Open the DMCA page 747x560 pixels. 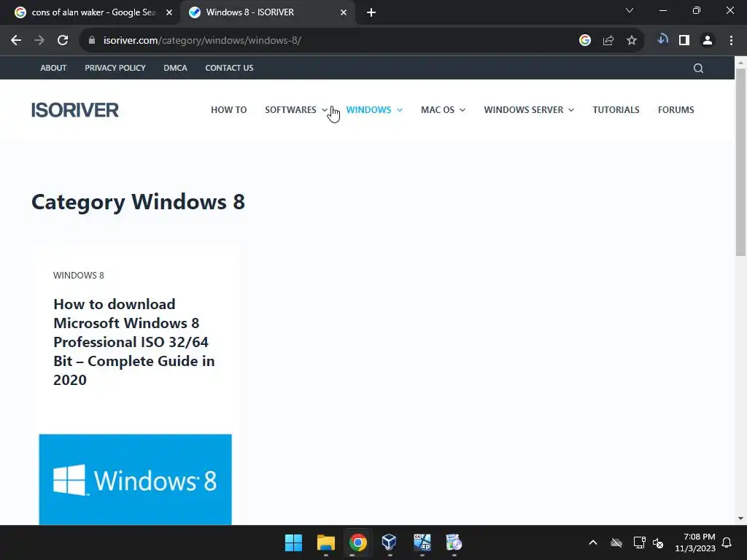tap(175, 68)
